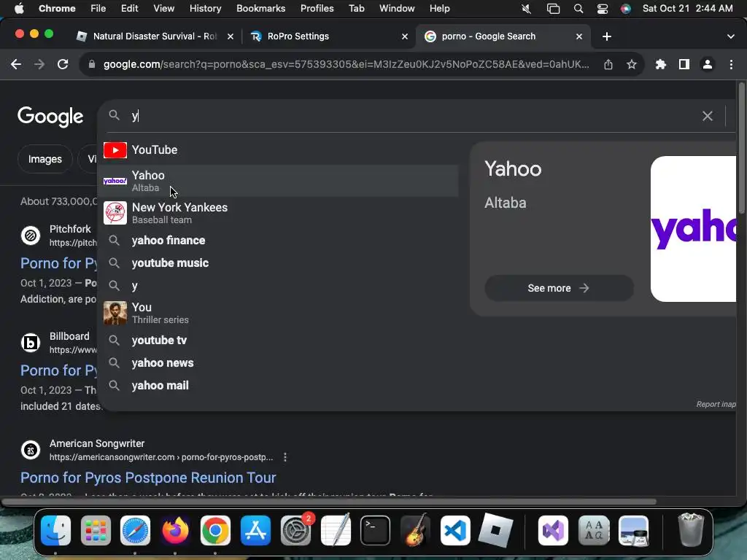
Task: Reload the current page
Action: click(x=63, y=64)
